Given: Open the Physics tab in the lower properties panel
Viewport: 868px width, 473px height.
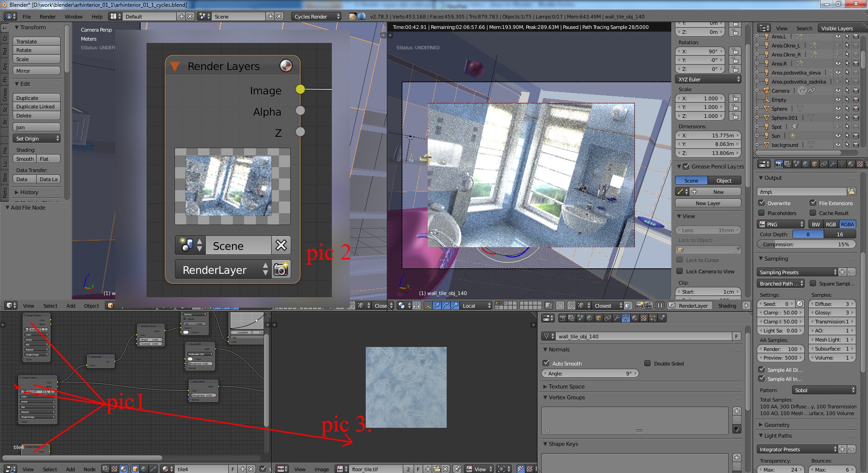Looking at the screenshot, I should coord(662,318).
